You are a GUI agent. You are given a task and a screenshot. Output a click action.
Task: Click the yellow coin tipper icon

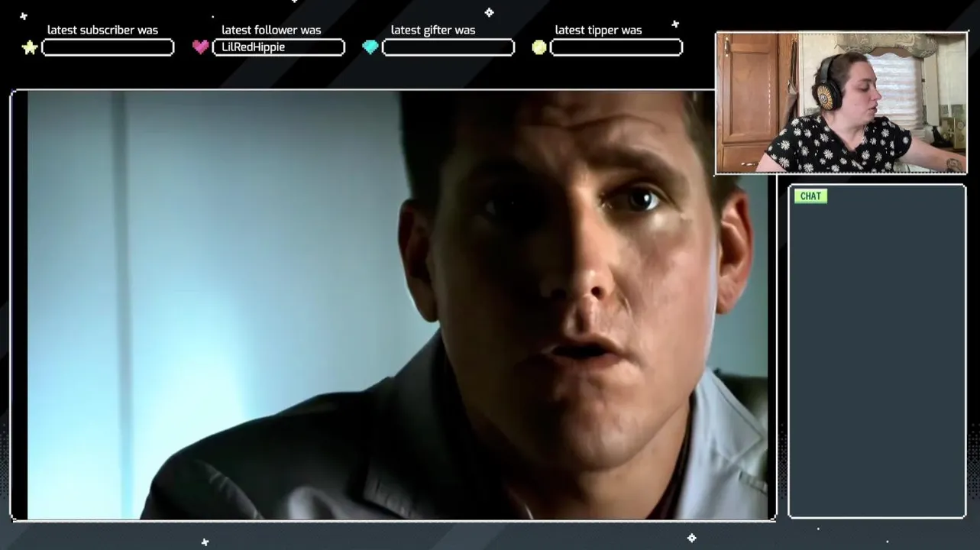[x=539, y=47]
